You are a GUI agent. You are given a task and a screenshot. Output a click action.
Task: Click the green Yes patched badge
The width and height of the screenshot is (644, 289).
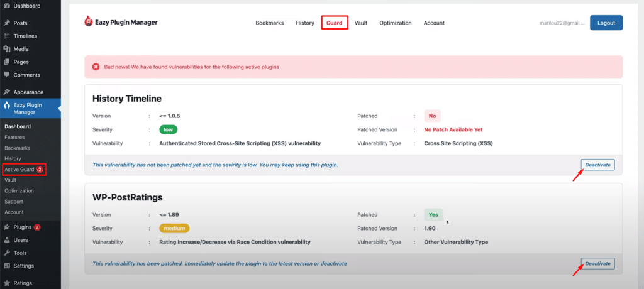[x=433, y=215]
